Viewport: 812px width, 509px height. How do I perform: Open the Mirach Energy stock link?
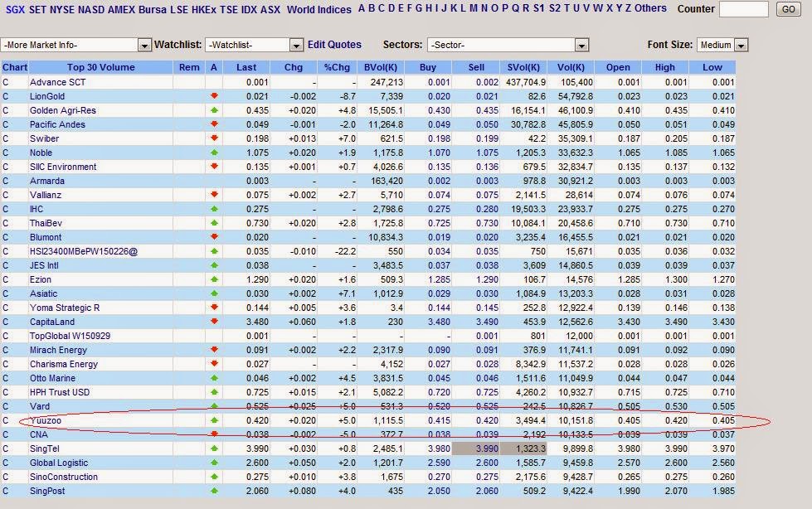[59, 350]
